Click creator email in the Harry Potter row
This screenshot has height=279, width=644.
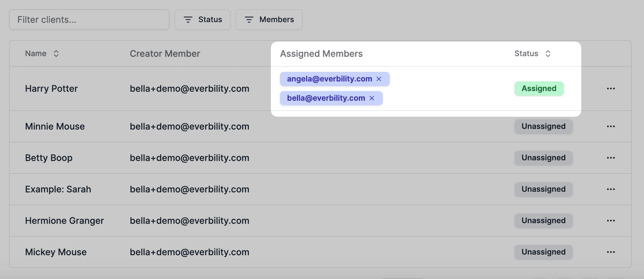[190, 88]
